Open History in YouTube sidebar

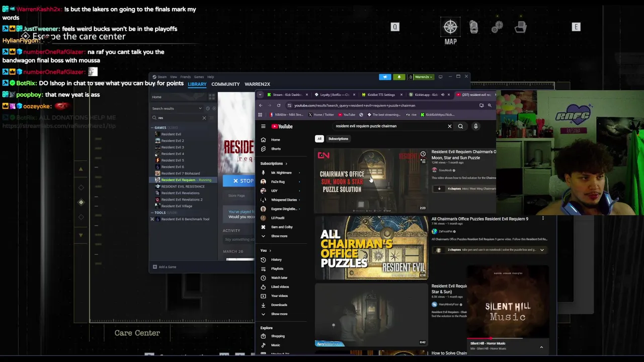(276, 259)
